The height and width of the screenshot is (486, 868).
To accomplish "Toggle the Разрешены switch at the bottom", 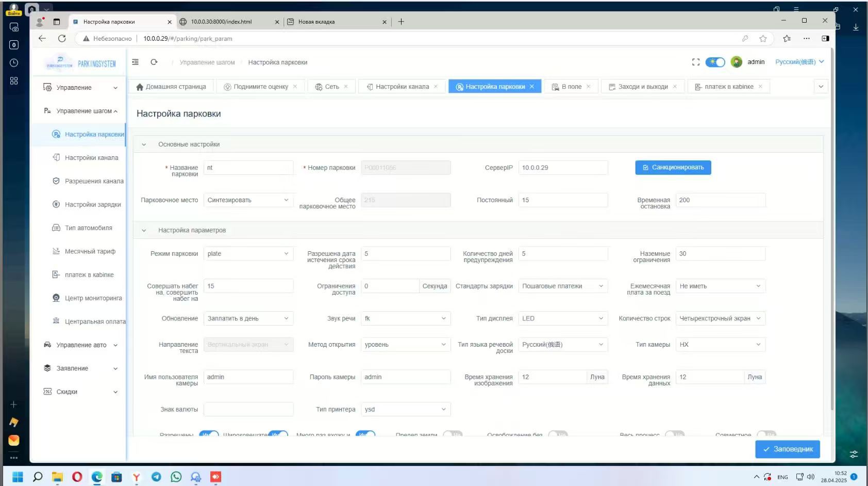I will pos(209,434).
